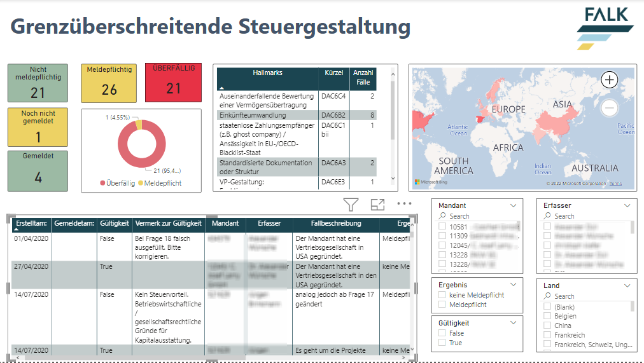
Task: Type in the Land search field
Action: [x=587, y=296]
